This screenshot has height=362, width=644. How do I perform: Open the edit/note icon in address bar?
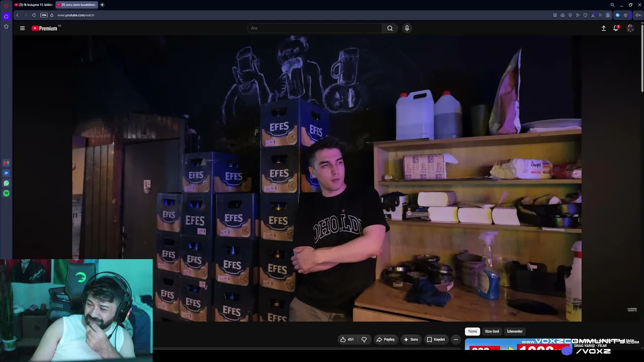[555, 15]
